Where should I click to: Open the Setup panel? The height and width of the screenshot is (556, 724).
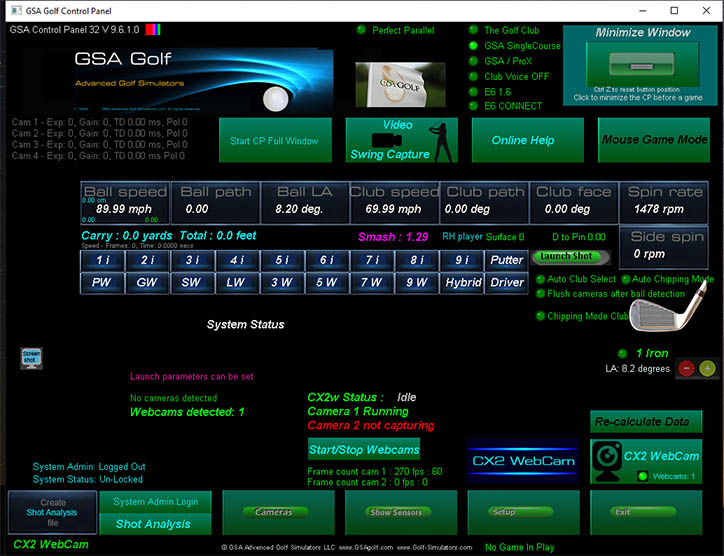(x=523, y=513)
